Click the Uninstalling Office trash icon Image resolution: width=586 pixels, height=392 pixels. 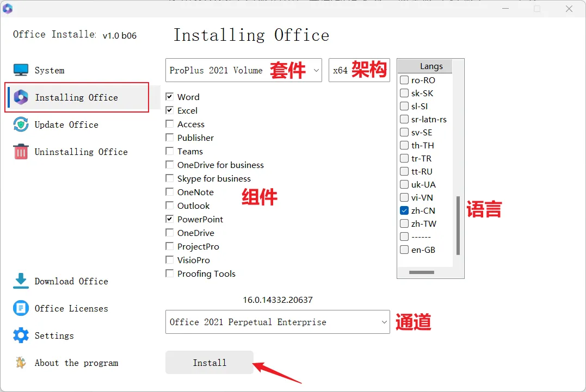tap(21, 152)
